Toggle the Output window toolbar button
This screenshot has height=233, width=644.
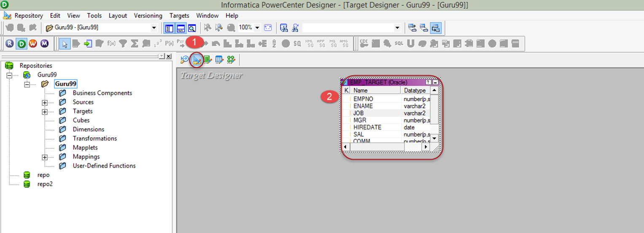click(x=181, y=28)
